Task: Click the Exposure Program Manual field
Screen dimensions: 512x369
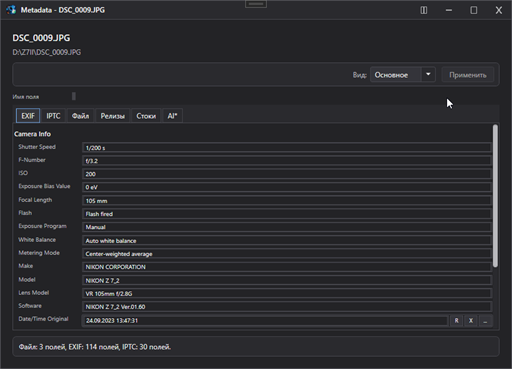Action: pyautogui.click(x=287, y=227)
